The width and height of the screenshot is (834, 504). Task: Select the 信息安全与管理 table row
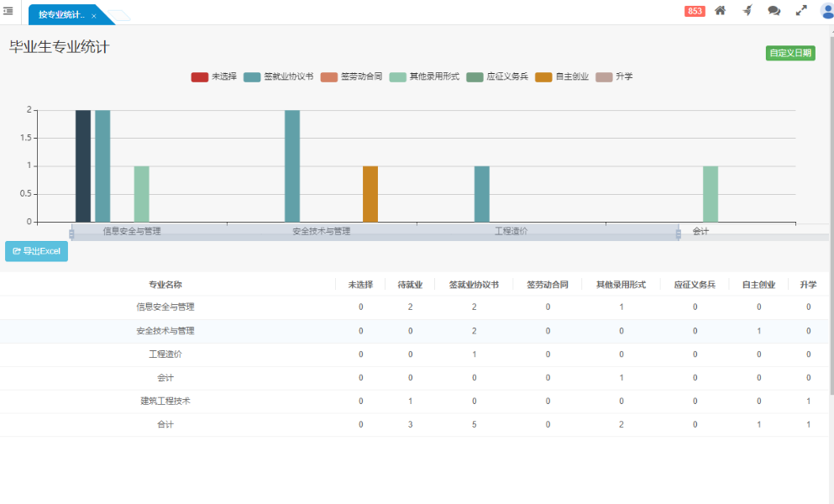tap(165, 307)
